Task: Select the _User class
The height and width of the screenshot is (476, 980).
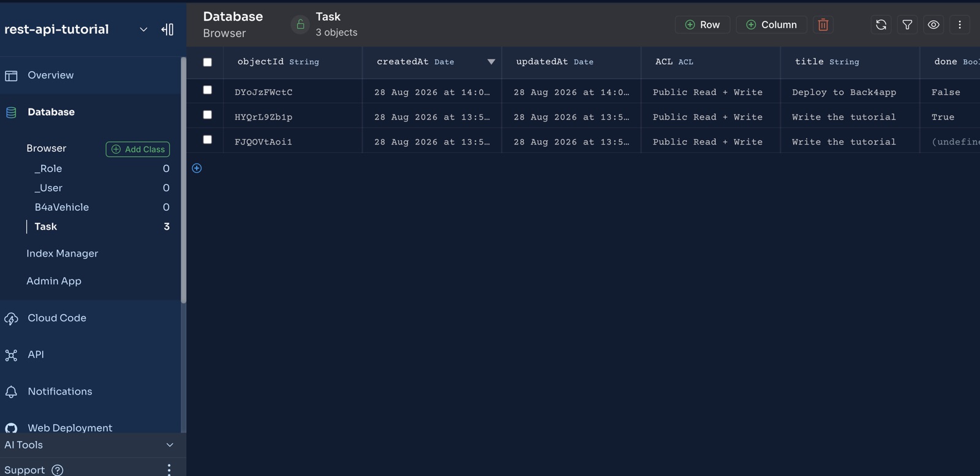Action: pos(48,188)
